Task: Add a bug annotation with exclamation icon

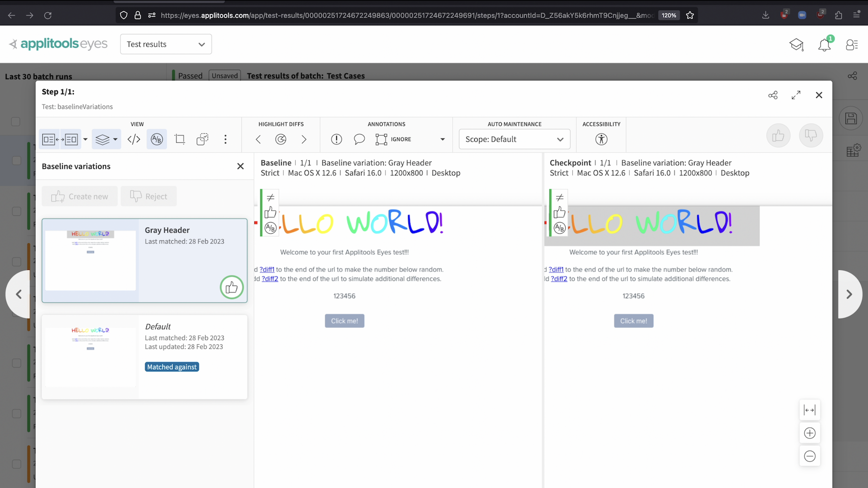Action: [x=336, y=139]
